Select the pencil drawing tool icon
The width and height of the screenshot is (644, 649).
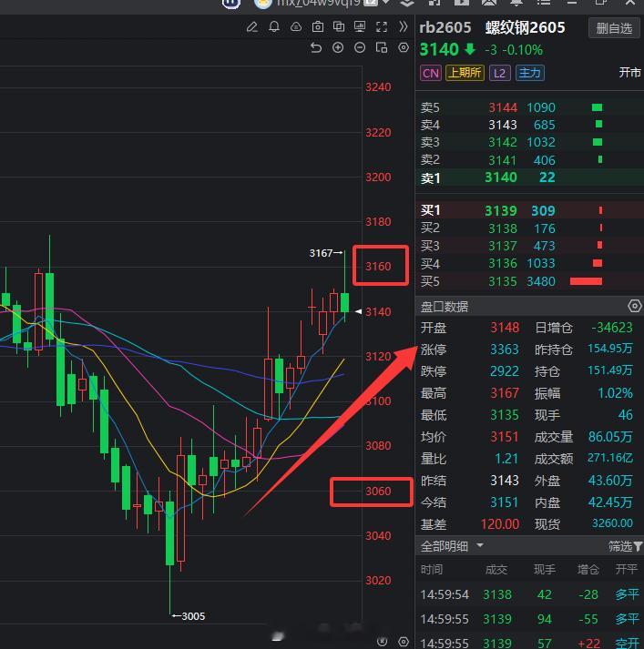point(251,27)
